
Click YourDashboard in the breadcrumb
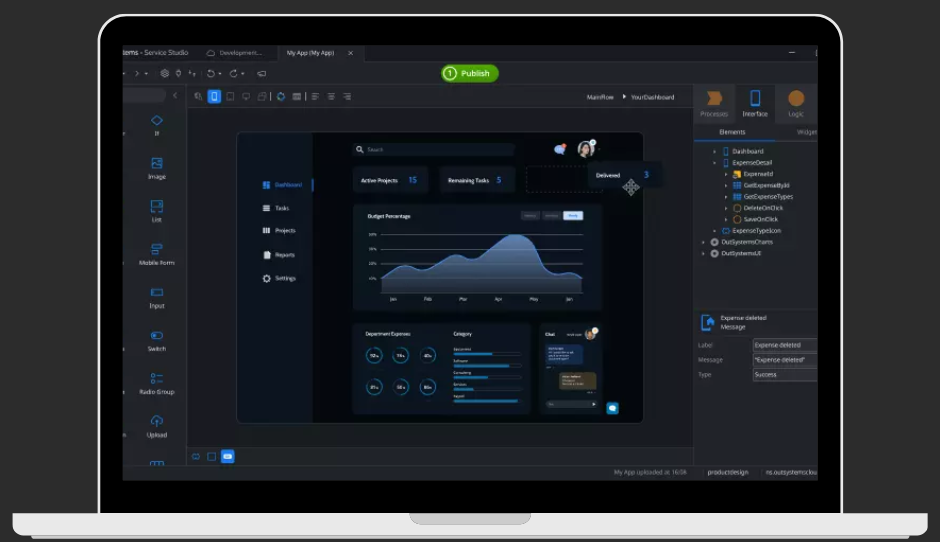coord(651,97)
